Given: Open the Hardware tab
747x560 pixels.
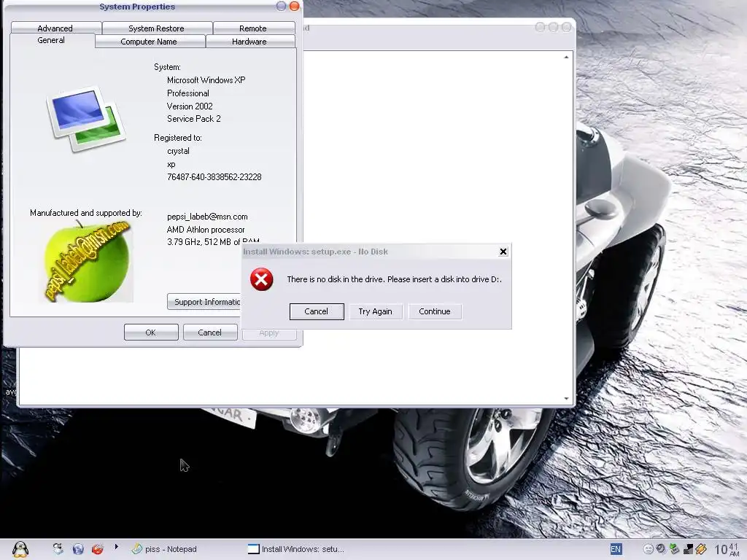Looking at the screenshot, I should pos(249,42).
